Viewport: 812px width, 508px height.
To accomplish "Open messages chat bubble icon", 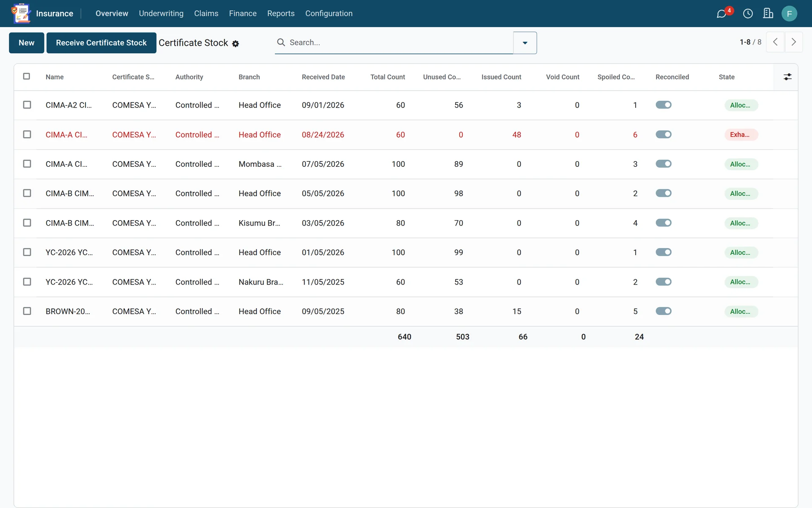I will click(721, 14).
